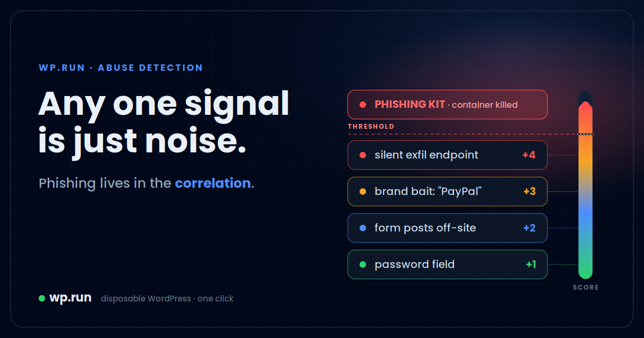Viewport: 644px width, 338px height.
Task: Click the orange dot beside brand bait
Action: [363, 192]
